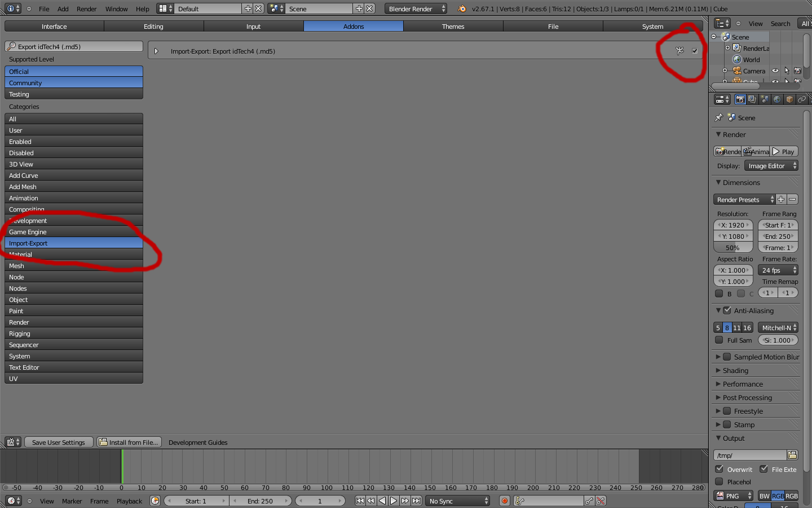The width and height of the screenshot is (812, 508).
Task: Select the World properties tab icon
Action: [x=777, y=99]
